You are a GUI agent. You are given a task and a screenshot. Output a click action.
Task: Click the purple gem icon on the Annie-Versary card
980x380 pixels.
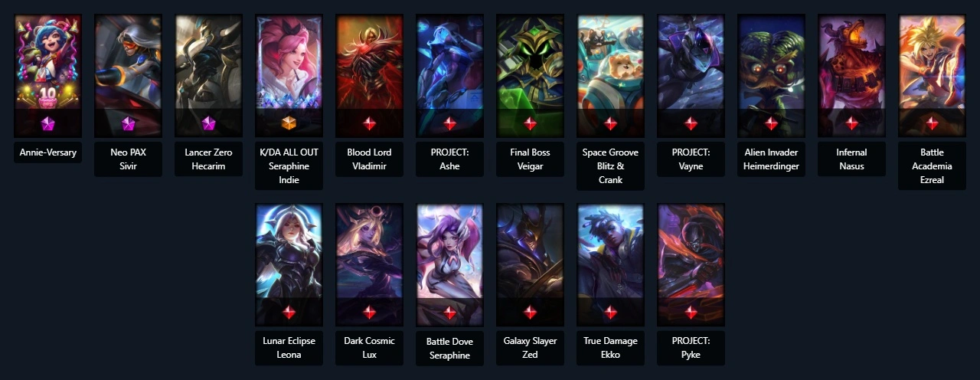[x=47, y=123]
